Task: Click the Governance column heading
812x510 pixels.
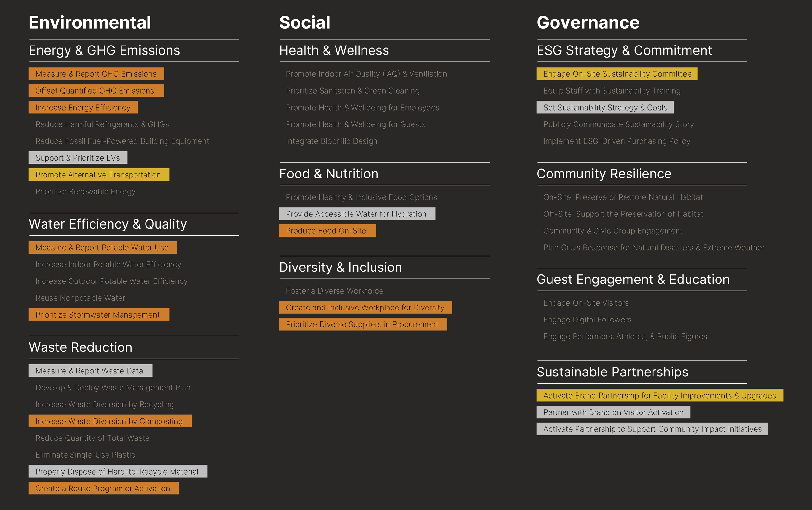Action: point(588,22)
